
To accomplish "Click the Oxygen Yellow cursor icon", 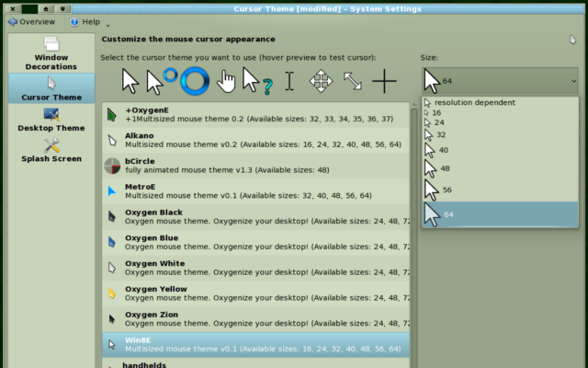I will coord(112,293).
